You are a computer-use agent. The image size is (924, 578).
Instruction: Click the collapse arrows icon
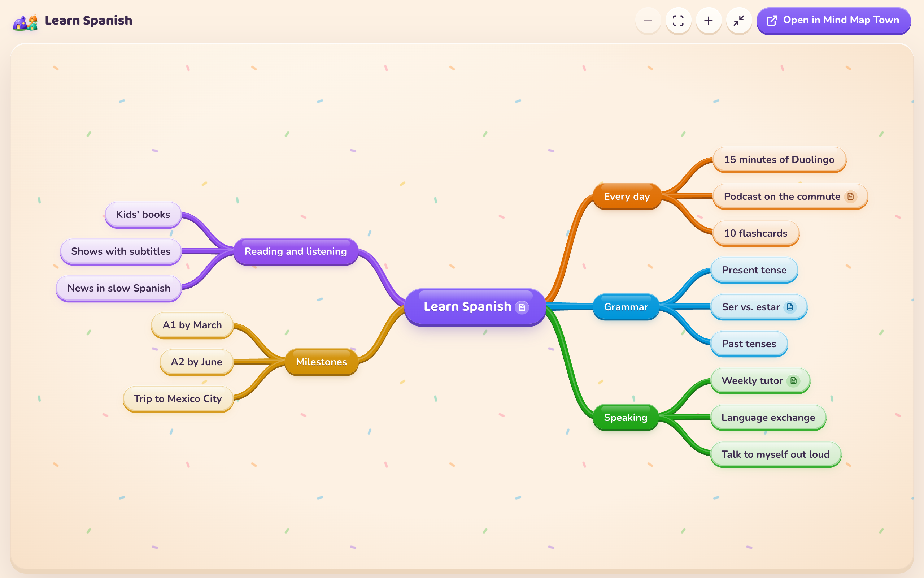739,21
